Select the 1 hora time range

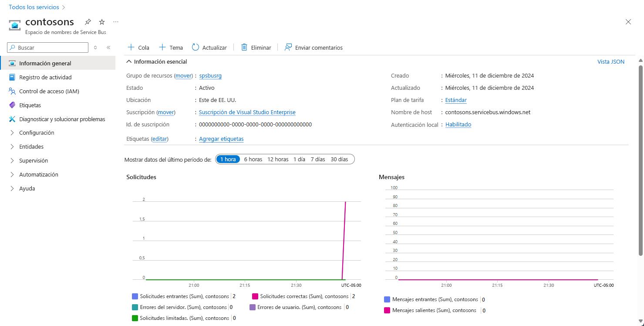coord(228,159)
